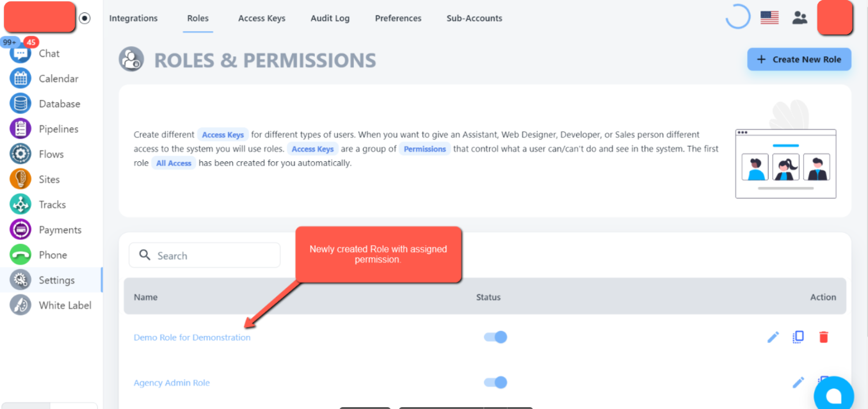Open the Pipelines sidebar icon
Viewport: 868px width, 409px height.
20,129
